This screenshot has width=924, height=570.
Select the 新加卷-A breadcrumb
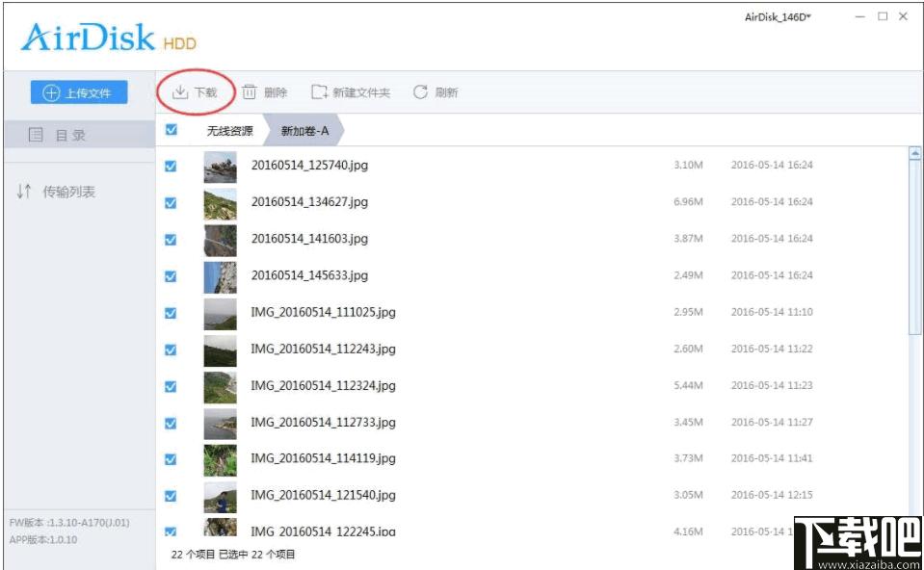(x=304, y=131)
